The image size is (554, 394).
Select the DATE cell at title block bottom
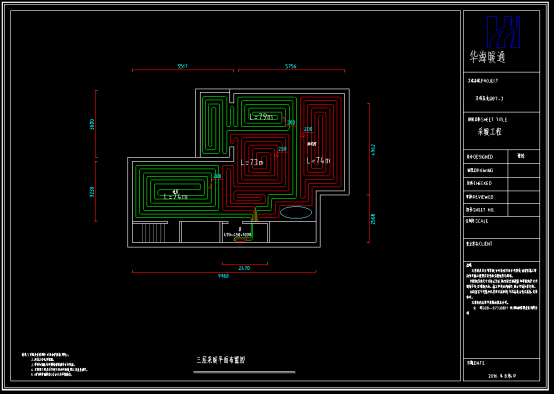pyautogui.click(x=501, y=370)
